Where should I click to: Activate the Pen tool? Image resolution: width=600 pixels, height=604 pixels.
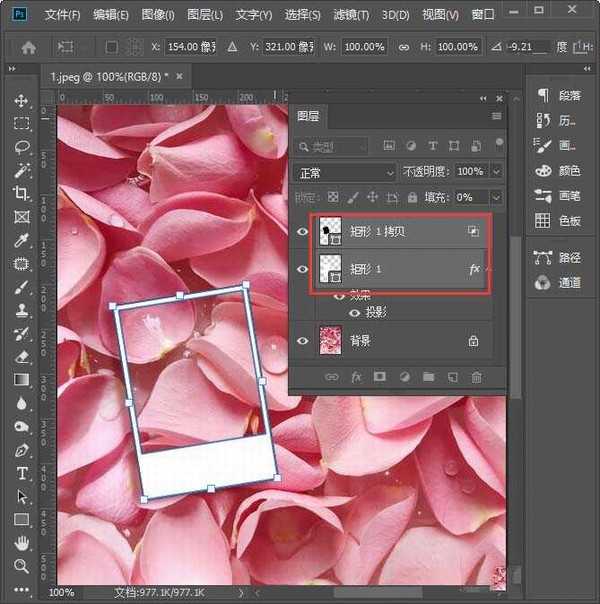pyautogui.click(x=22, y=450)
